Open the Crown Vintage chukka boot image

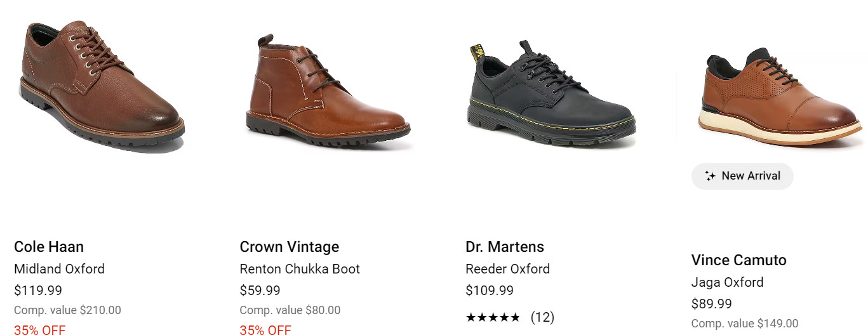coord(328,92)
